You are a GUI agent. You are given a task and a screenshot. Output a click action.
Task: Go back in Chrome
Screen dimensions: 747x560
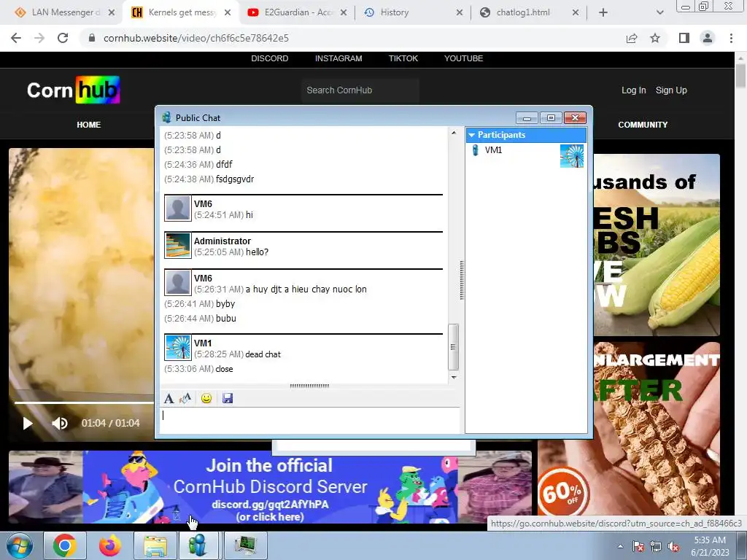[x=16, y=38]
